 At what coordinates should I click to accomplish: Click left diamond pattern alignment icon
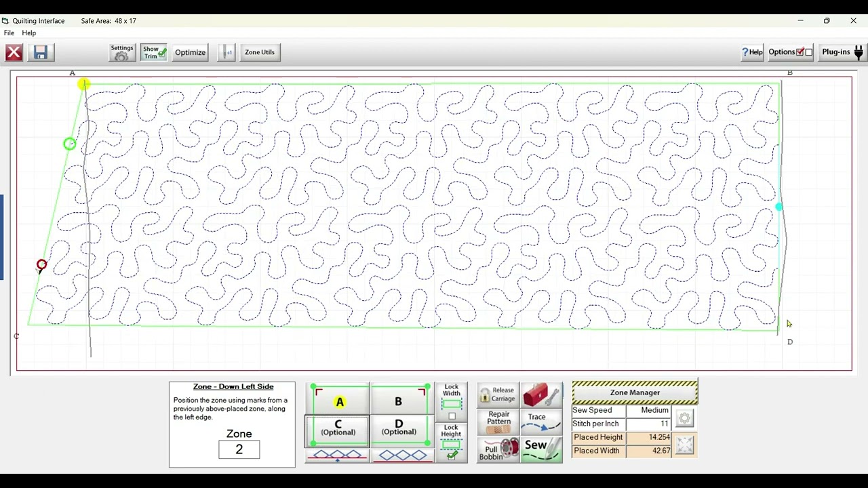(x=337, y=455)
